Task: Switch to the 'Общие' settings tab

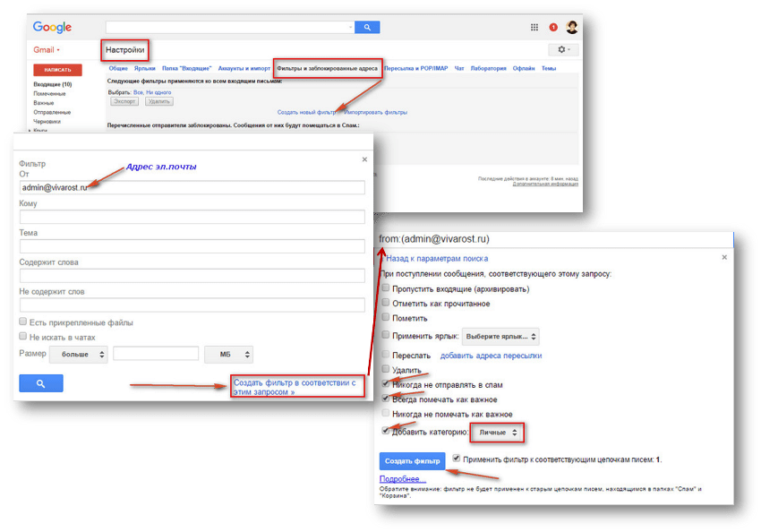Action: coord(118,68)
